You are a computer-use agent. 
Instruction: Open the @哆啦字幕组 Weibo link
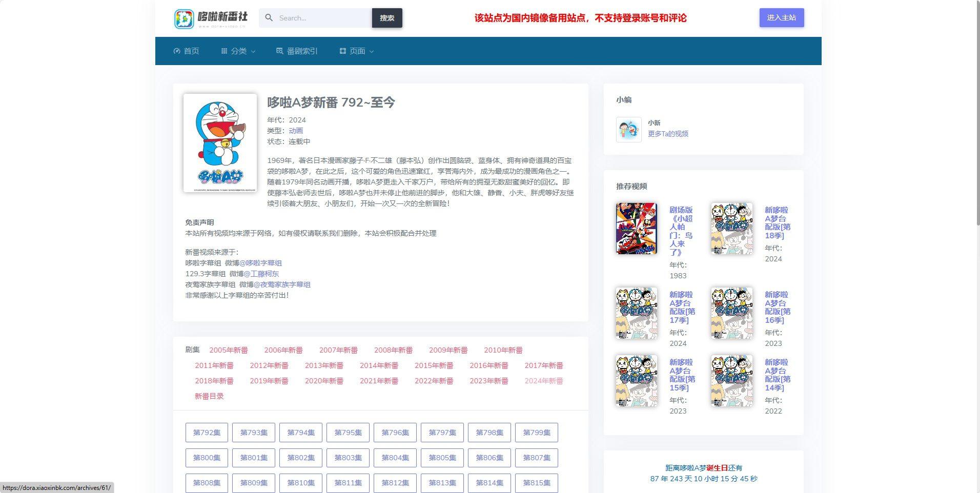pyautogui.click(x=260, y=262)
